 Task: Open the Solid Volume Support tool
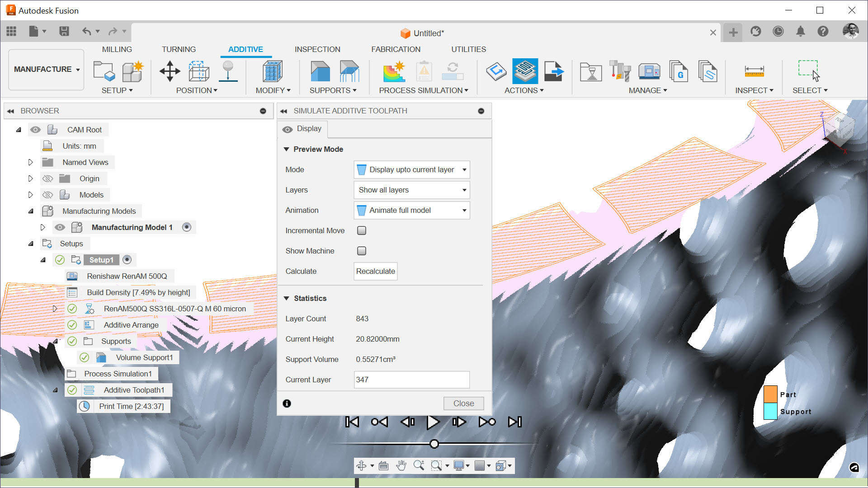[321, 71]
